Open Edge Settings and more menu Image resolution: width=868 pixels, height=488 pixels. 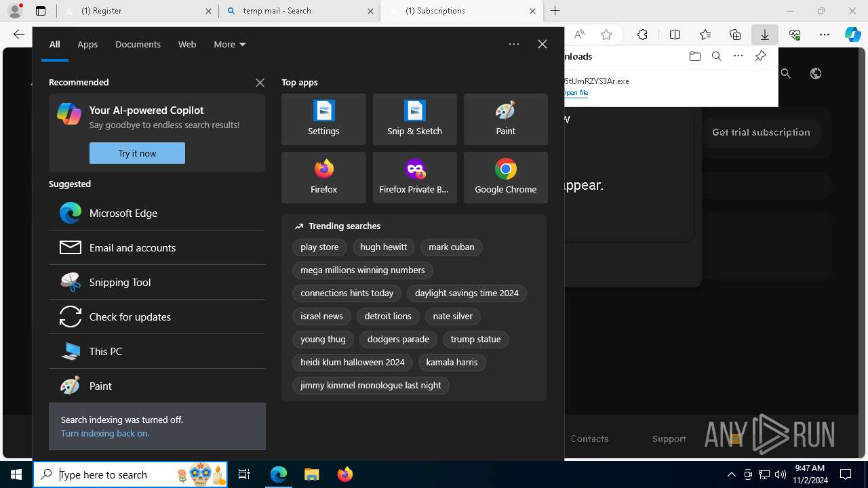824,35
